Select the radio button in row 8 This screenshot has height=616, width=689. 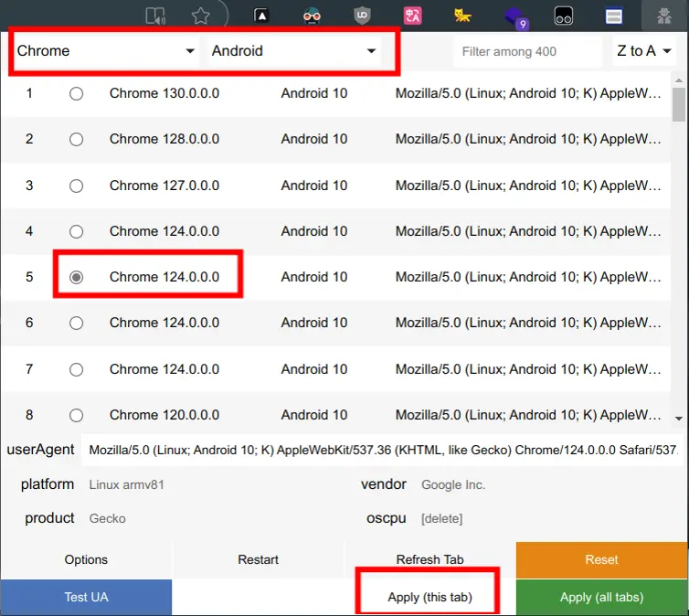point(76,415)
